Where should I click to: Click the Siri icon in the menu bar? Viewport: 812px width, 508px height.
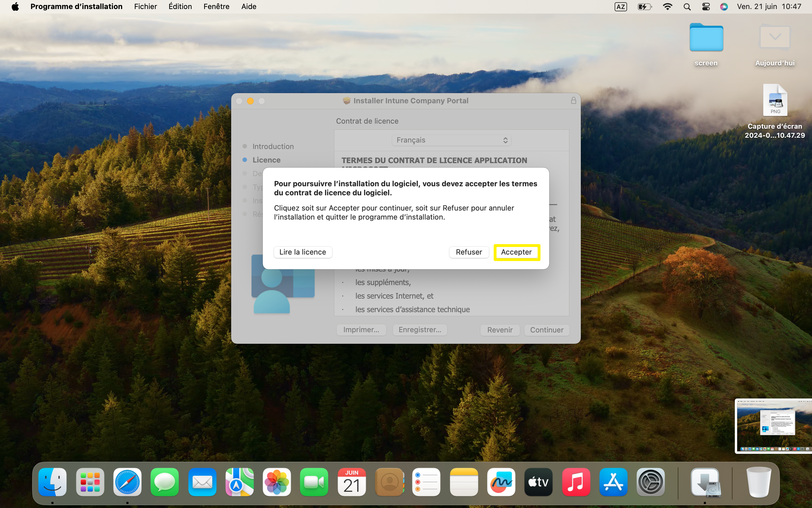pyautogui.click(x=724, y=7)
